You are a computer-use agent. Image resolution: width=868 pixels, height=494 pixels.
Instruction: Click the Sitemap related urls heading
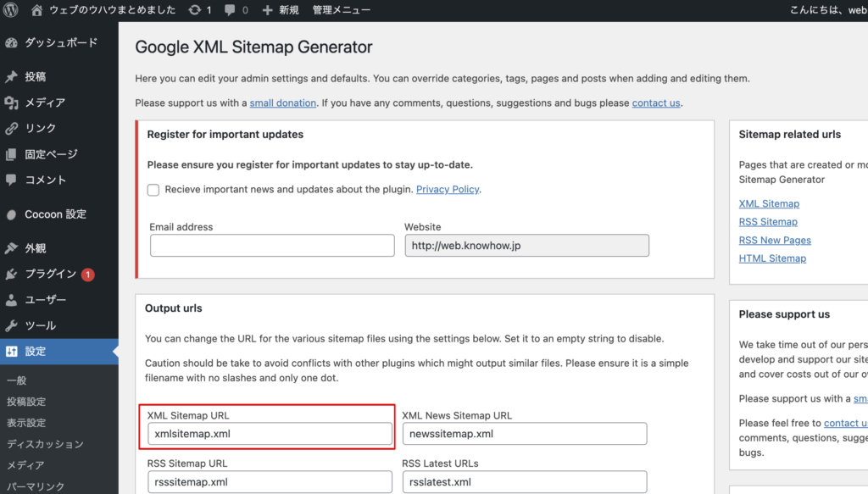[x=790, y=135]
